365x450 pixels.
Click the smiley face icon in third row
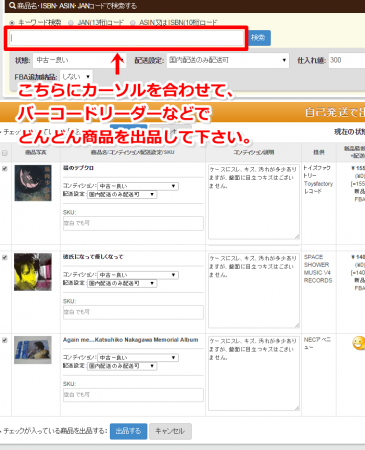click(359, 343)
